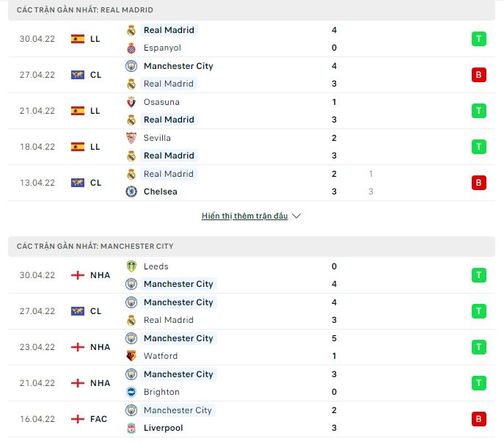Viewport: 504px width, 444px height.
Task: Open the Watford team name link
Action: click(161, 356)
